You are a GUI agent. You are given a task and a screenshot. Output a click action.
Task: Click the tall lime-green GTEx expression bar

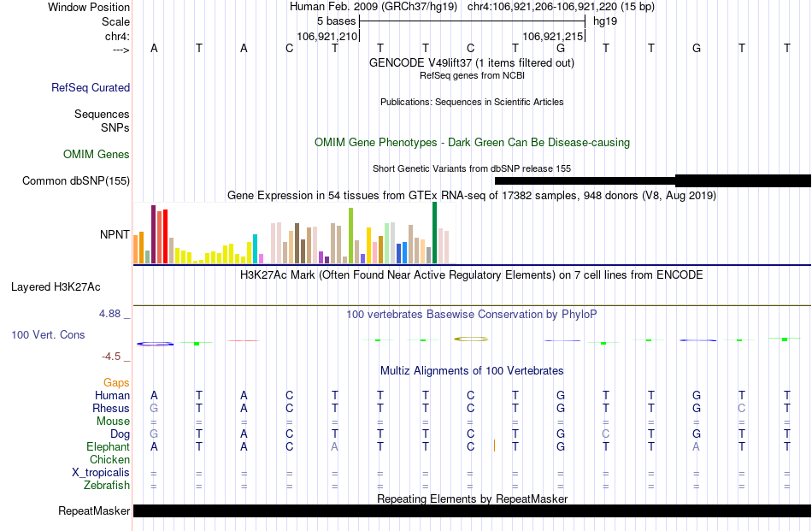[350, 236]
